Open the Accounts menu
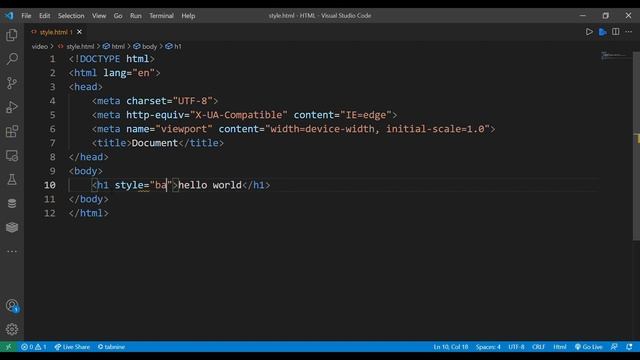Image resolution: width=640 pixels, height=360 pixels. click(12, 305)
